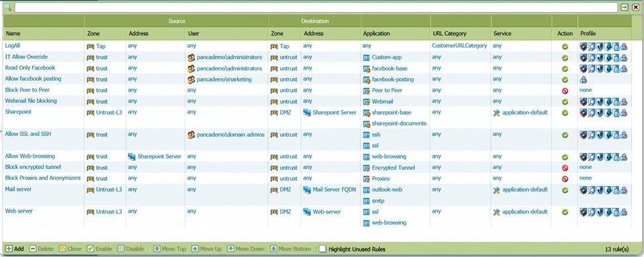Click Custom-app application icon
The height and width of the screenshot is (257, 644).
pyautogui.click(x=367, y=58)
